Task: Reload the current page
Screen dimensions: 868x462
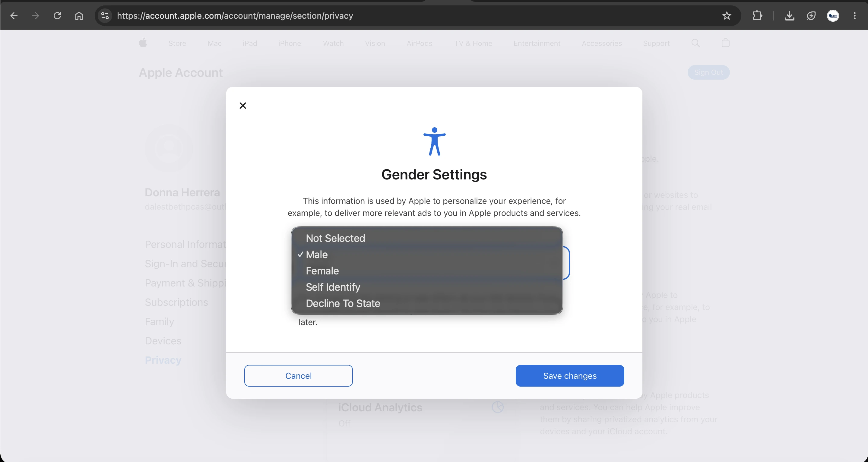Action: point(57,15)
